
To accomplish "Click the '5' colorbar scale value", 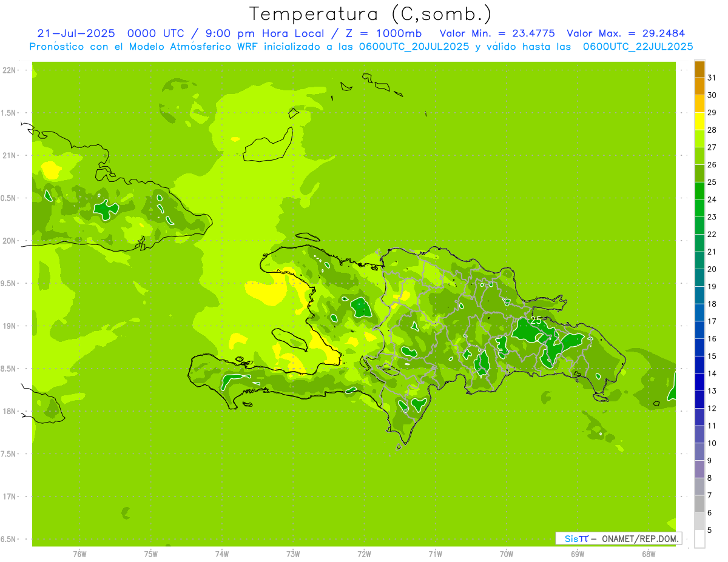I will 710,530.
